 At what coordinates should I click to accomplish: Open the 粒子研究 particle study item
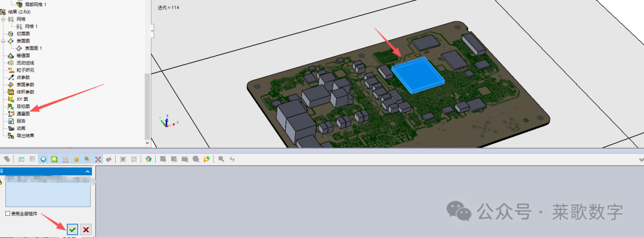point(25,70)
